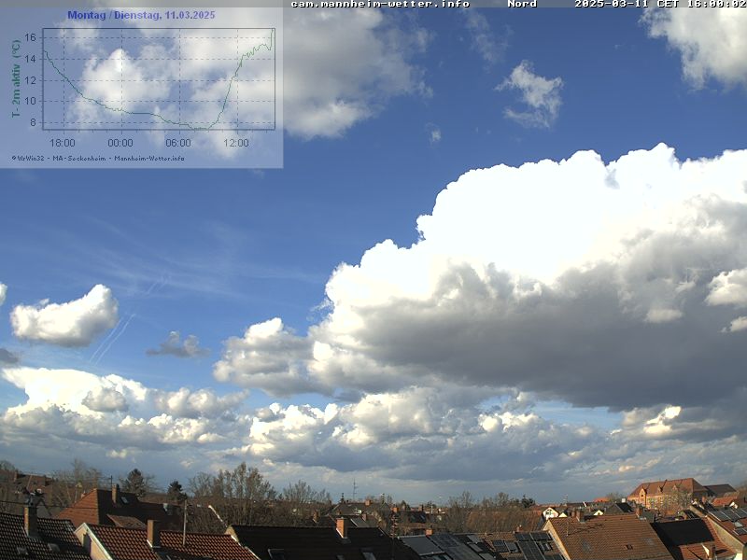
Task: Click the 00:00 label on chart axis
Action: coord(120,143)
